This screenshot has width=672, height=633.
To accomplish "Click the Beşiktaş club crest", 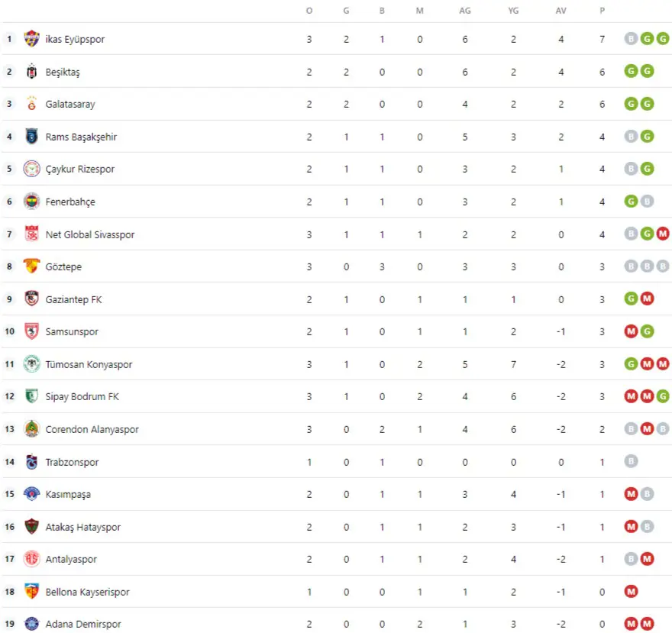I will point(31,72).
